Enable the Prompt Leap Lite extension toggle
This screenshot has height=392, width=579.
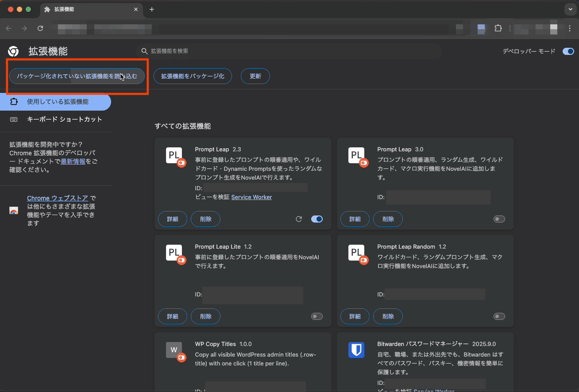(x=317, y=316)
